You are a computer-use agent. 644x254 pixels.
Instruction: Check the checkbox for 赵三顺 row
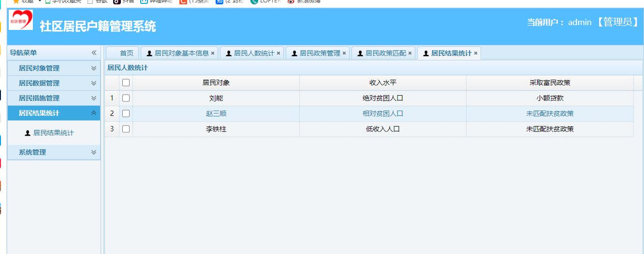(126, 113)
